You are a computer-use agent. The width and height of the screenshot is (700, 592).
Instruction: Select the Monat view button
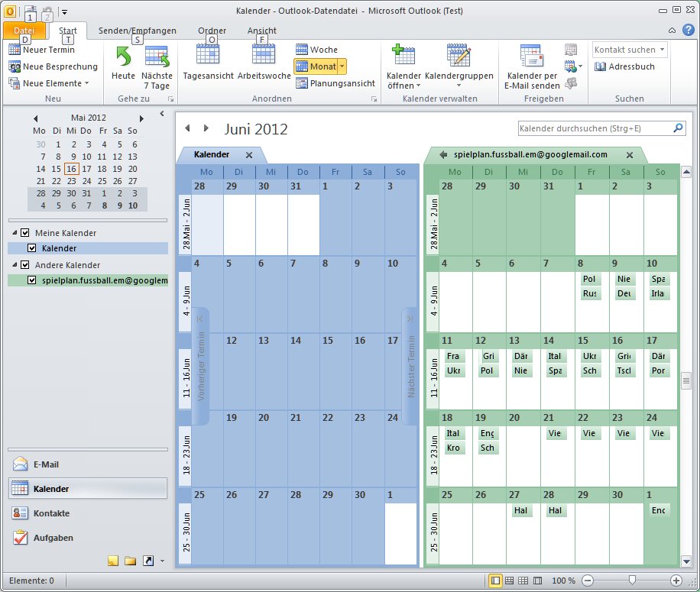click(316, 66)
